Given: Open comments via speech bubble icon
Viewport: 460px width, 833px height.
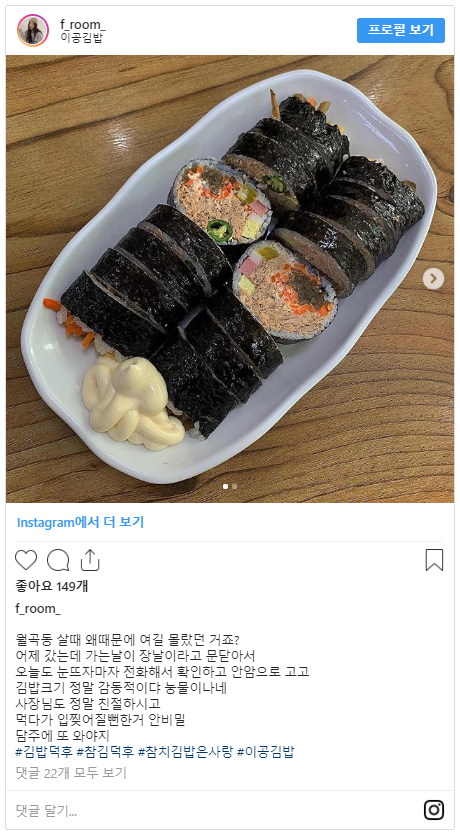Looking at the screenshot, I should 58,560.
